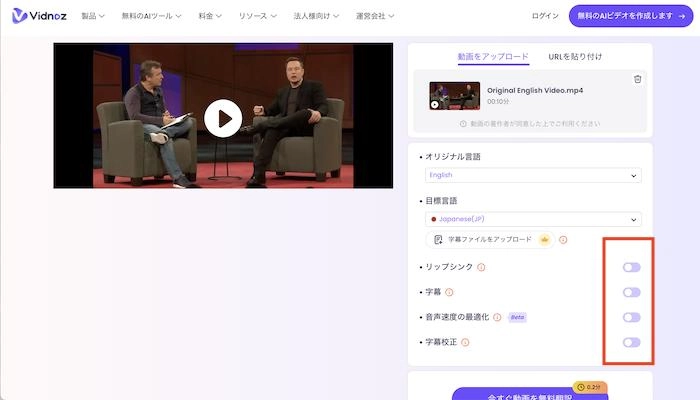This screenshot has width=700, height=400.
Task: Click the ログイン link
Action: pos(545,16)
